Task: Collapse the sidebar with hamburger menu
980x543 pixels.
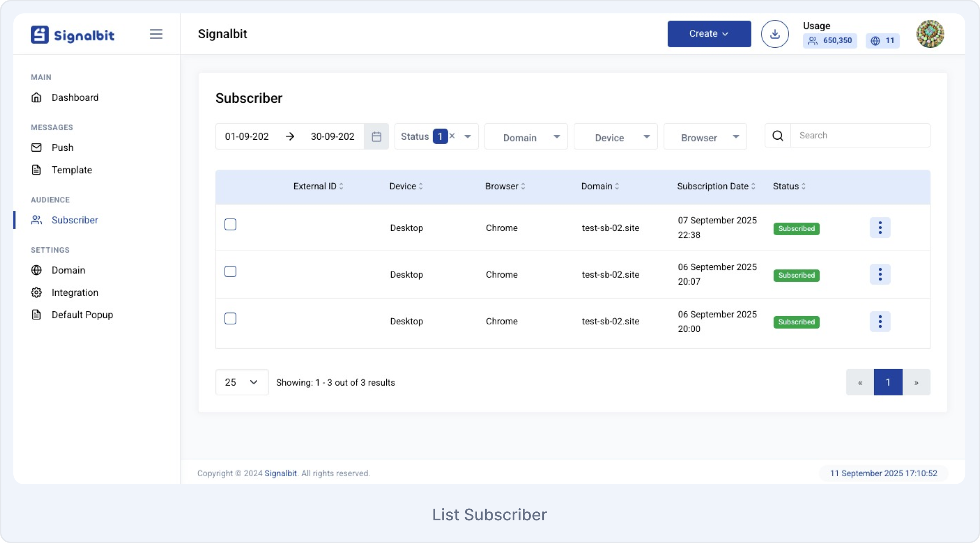Action: (156, 34)
